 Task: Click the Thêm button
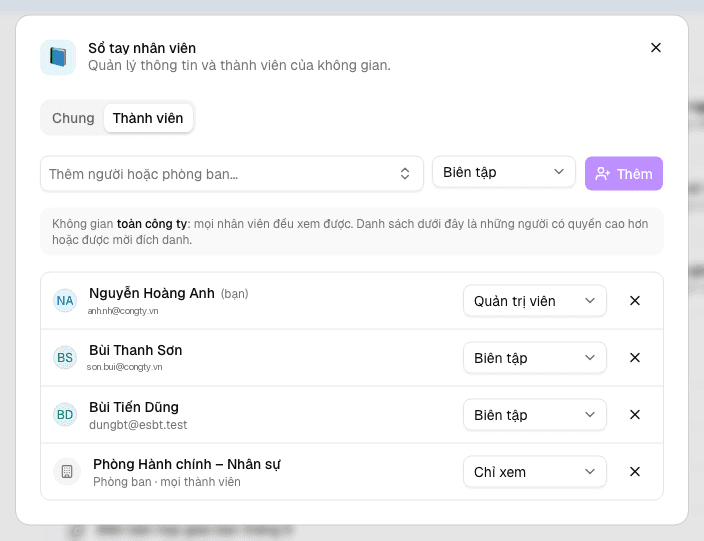[624, 174]
